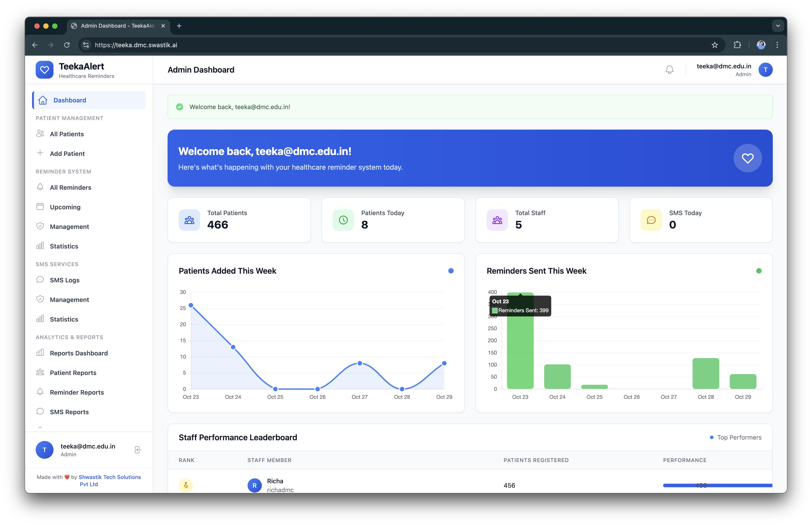
Task: Open browser extensions puzzle icon
Action: coord(737,45)
